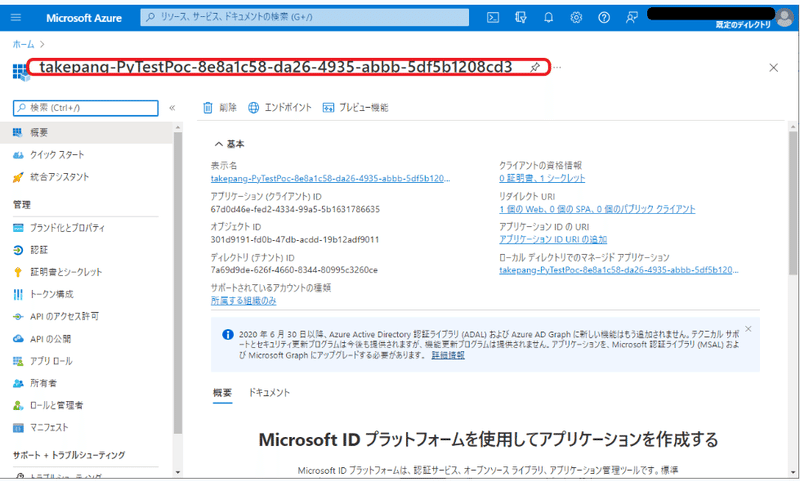Open the notifications bell
Image resolution: width=800 pixels, height=481 pixels.
point(548,17)
